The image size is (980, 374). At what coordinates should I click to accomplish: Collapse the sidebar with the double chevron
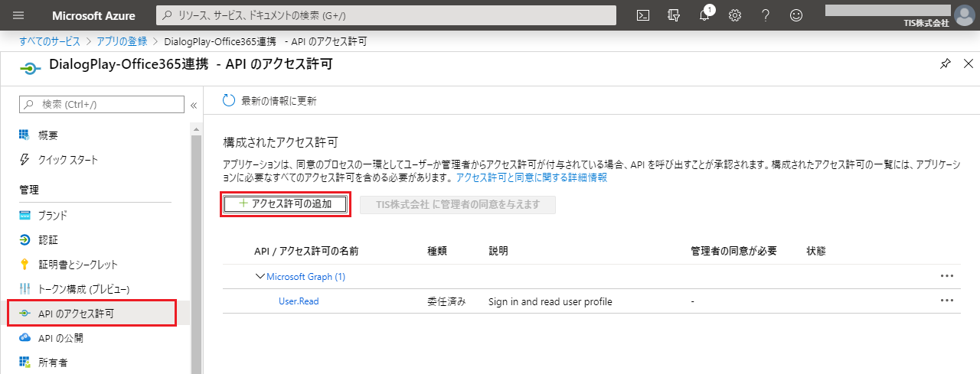(194, 105)
